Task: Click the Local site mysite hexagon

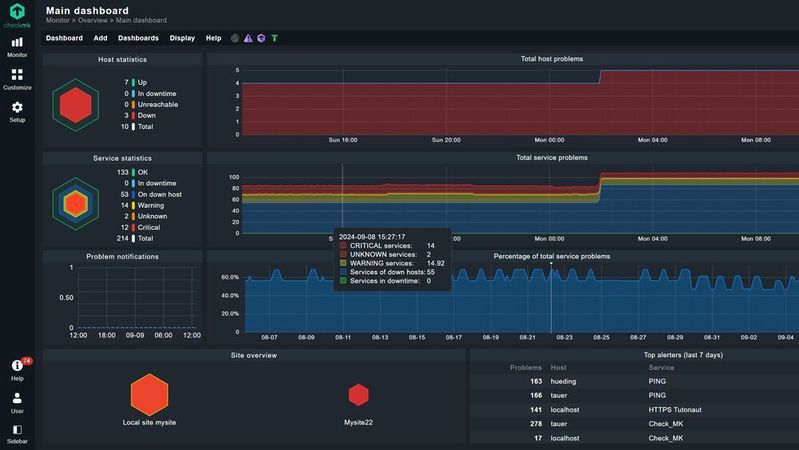Action: coord(149,394)
